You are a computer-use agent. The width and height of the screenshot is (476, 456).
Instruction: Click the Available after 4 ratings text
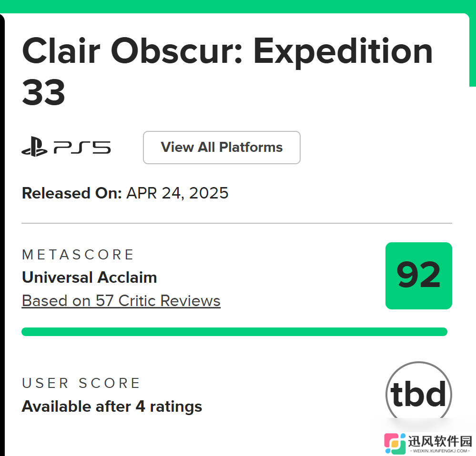coord(111,407)
